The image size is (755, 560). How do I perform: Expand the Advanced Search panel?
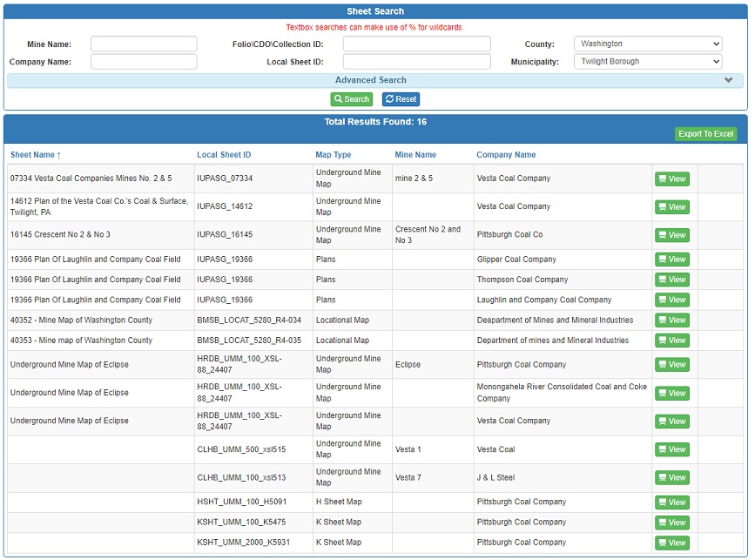point(375,80)
